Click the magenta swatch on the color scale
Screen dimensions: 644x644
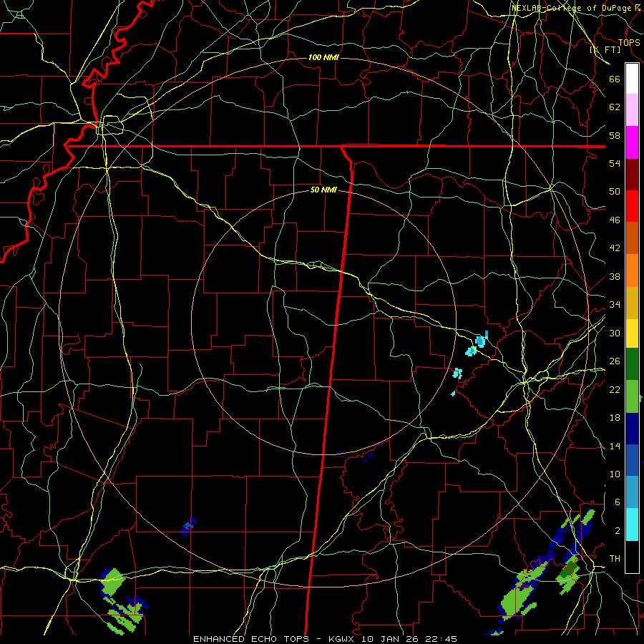(632, 142)
